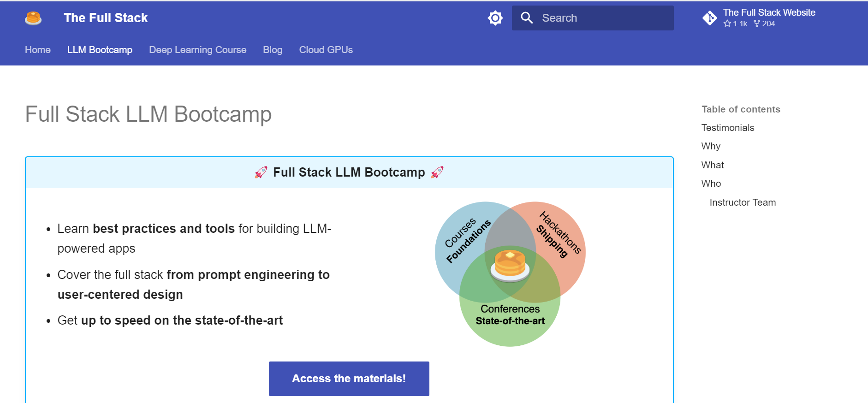This screenshot has width=868, height=403.
Task: Click the magnifying glass search icon
Action: (527, 18)
